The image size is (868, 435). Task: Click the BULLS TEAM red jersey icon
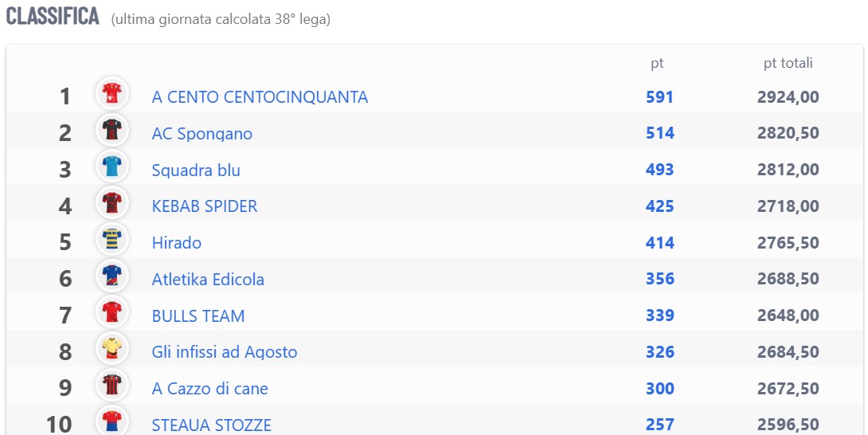pos(111,312)
